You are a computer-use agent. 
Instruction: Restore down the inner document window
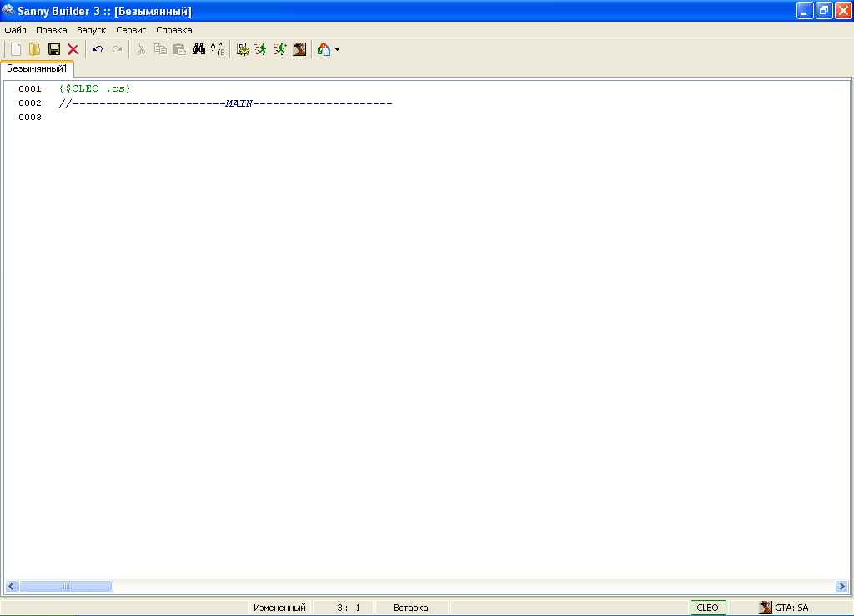[x=824, y=11]
